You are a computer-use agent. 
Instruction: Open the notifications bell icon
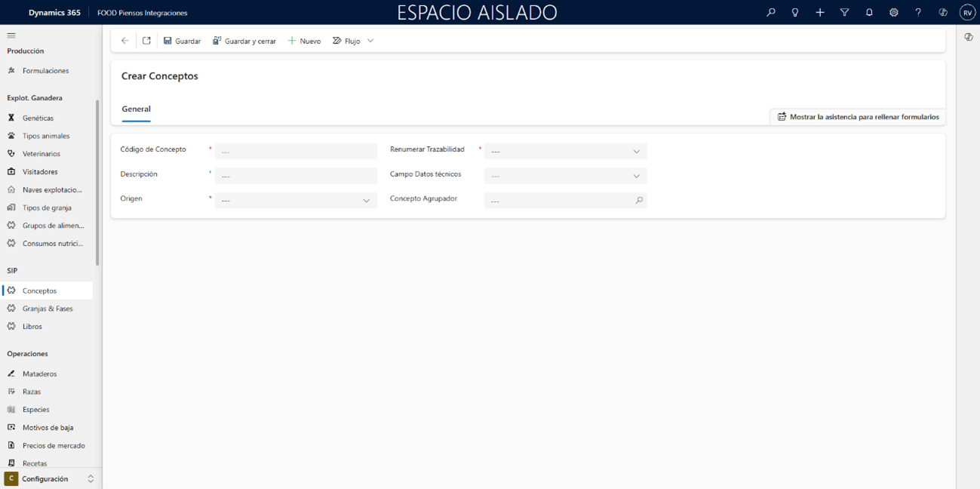coord(869,13)
